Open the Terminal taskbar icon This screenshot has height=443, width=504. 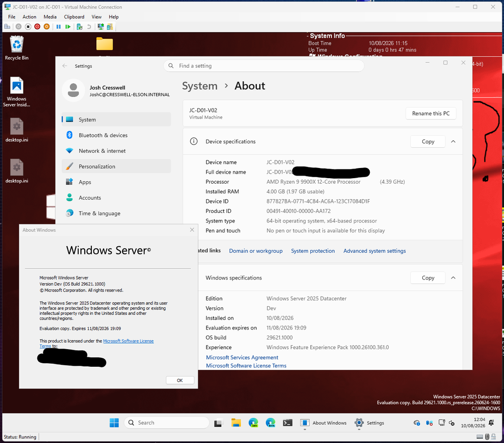288,423
